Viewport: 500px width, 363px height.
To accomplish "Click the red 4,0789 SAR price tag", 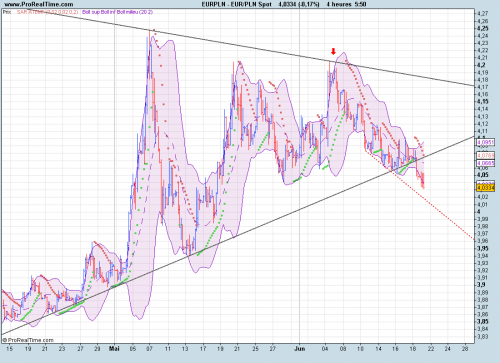I will tap(486, 156).
